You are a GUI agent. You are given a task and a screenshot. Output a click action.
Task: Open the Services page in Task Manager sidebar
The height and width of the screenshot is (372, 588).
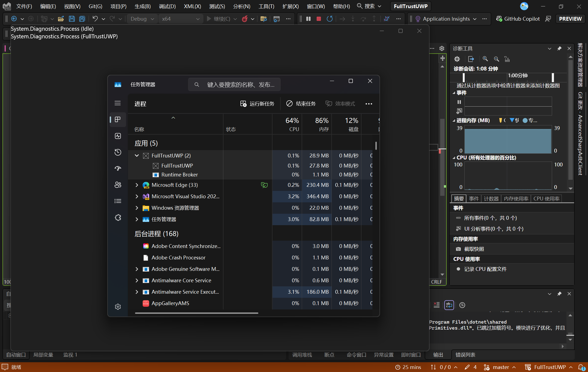coord(118,218)
